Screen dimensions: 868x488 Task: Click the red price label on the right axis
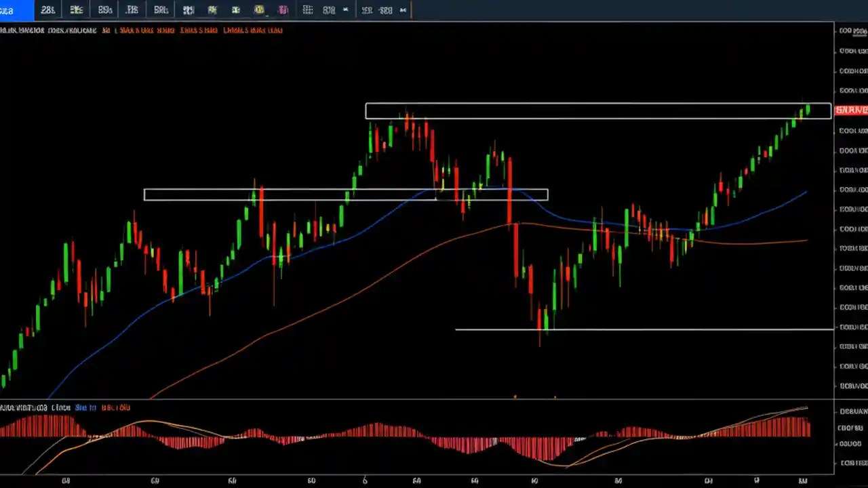pyautogui.click(x=851, y=110)
